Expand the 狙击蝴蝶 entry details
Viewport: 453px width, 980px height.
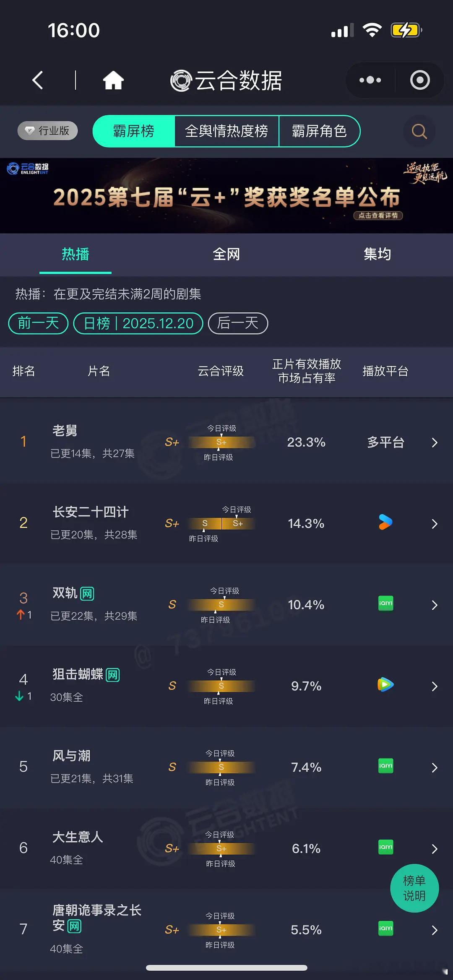434,686
